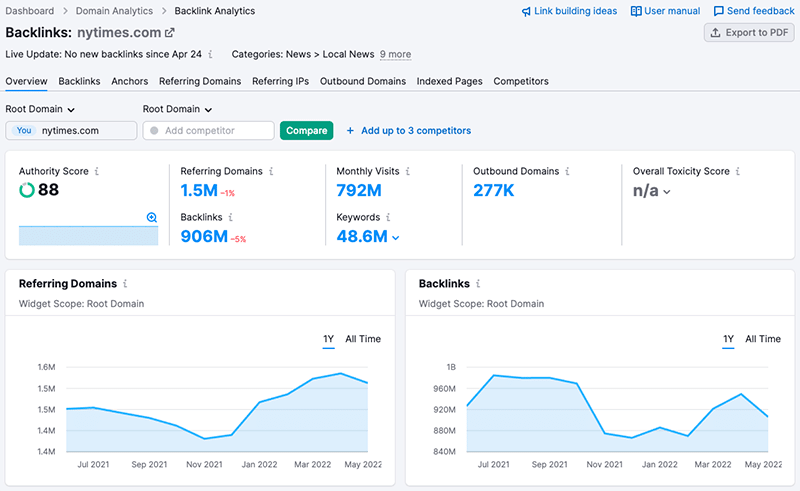Switch to the Referring IPs tab
This screenshot has height=491, width=800.
[x=281, y=81]
